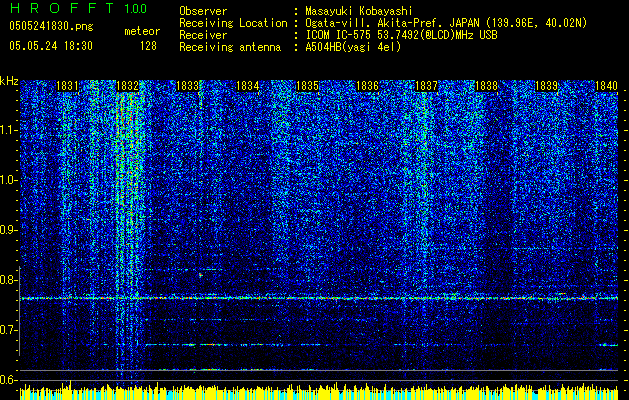The image size is (629, 400).
Task: Click the date stamp 05.05.24 18:30
Action: tap(51, 46)
